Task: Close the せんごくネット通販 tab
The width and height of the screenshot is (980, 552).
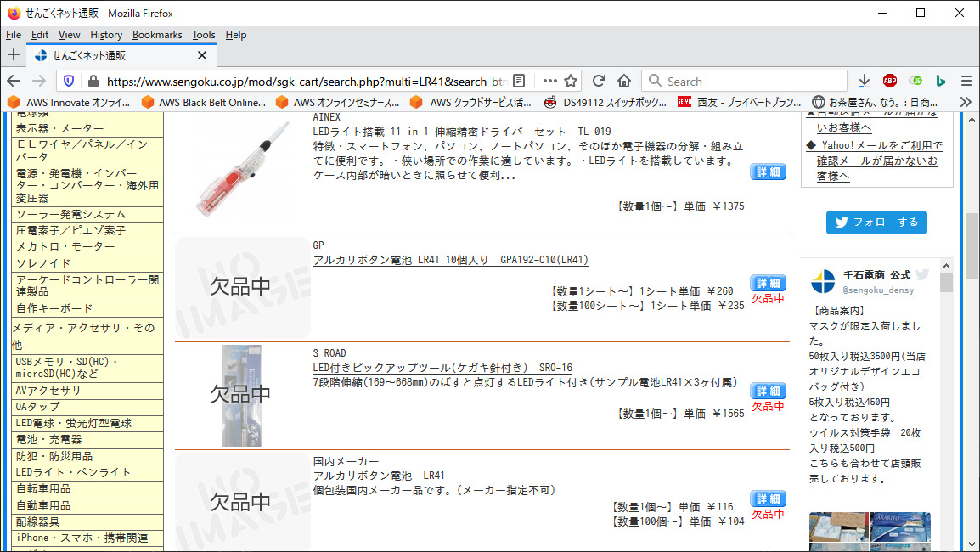Action: click(202, 56)
